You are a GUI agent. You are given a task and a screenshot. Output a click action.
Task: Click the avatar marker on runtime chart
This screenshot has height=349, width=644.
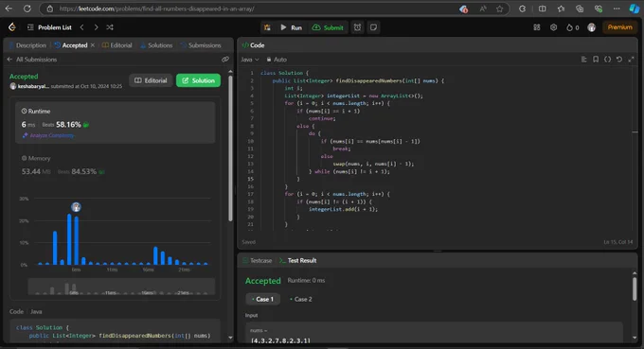[x=76, y=207]
